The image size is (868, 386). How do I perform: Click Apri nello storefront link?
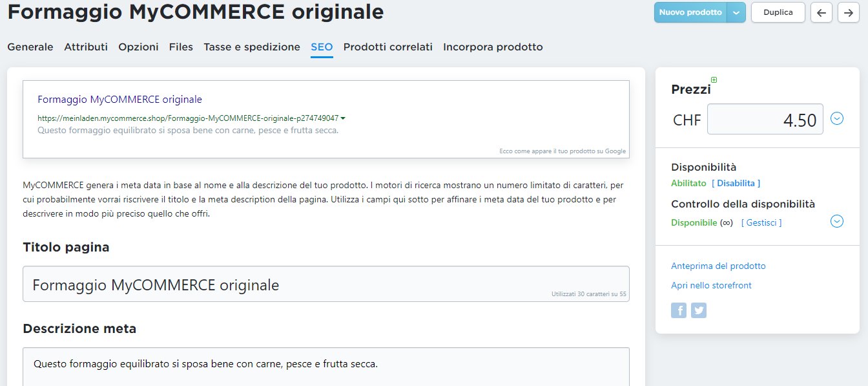tap(711, 285)
